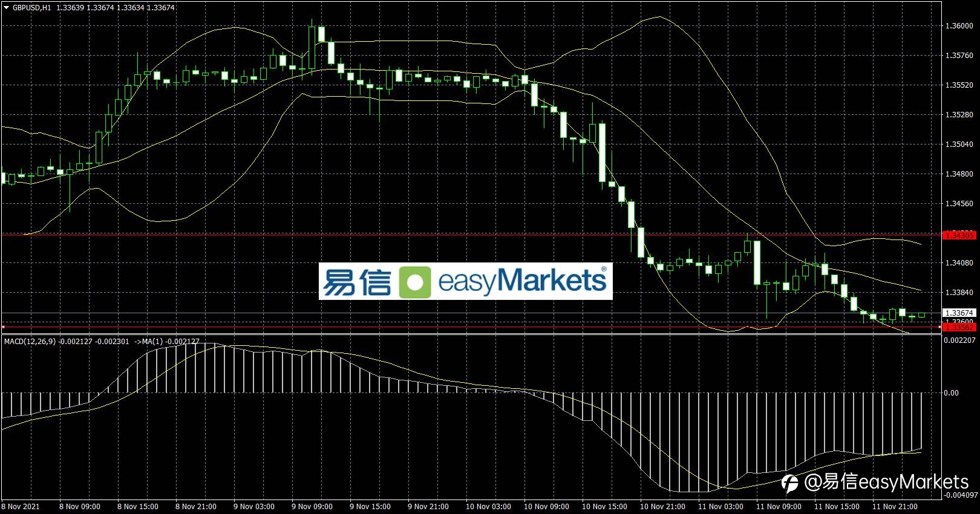Click the red 1.34305 price level tag
This screenshot has width=980, height=514.
959,235
